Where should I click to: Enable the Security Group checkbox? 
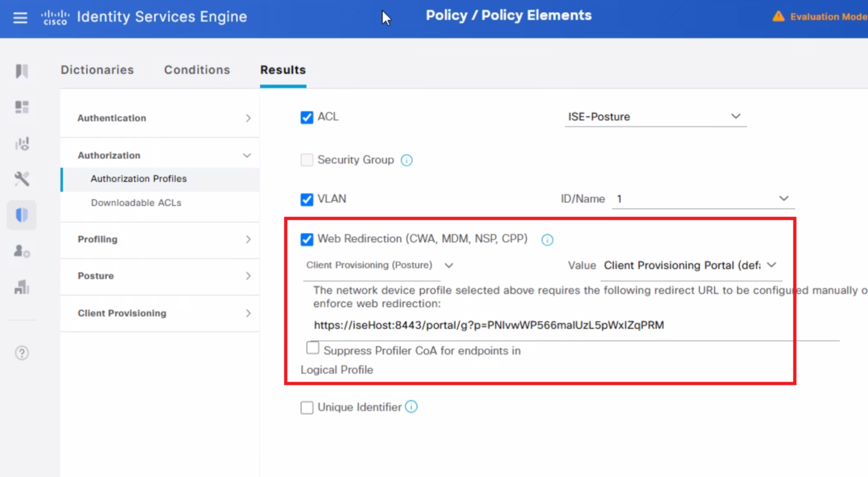pos(307,160)
